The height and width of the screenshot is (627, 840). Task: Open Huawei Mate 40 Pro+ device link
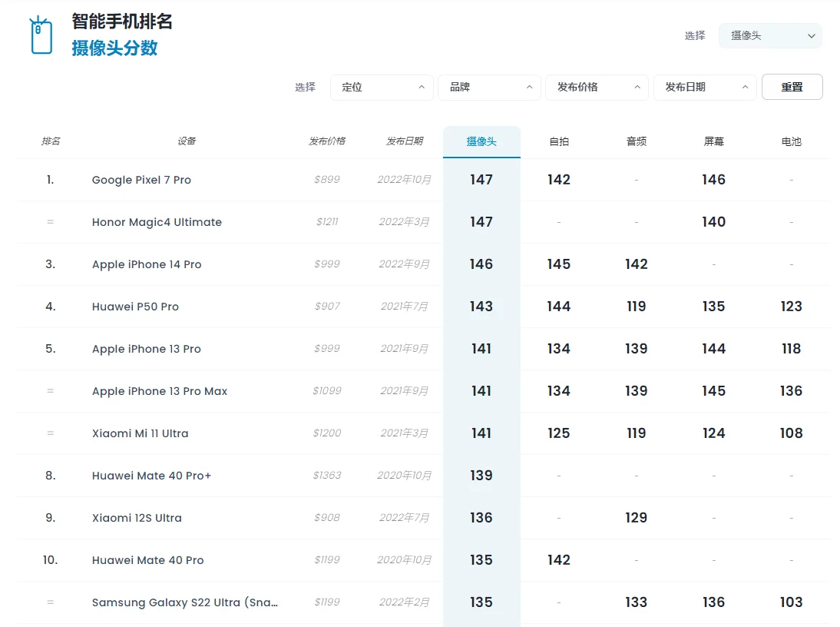coord(151,476)
